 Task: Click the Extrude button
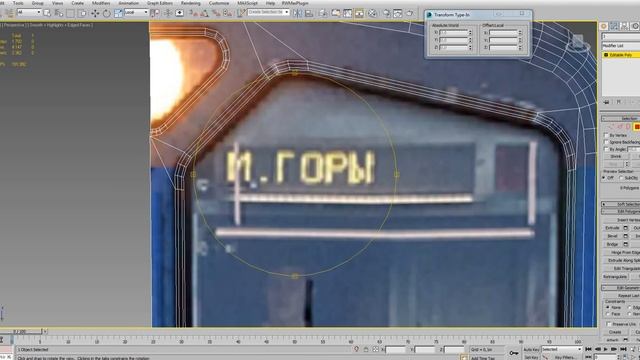(612, 228)
